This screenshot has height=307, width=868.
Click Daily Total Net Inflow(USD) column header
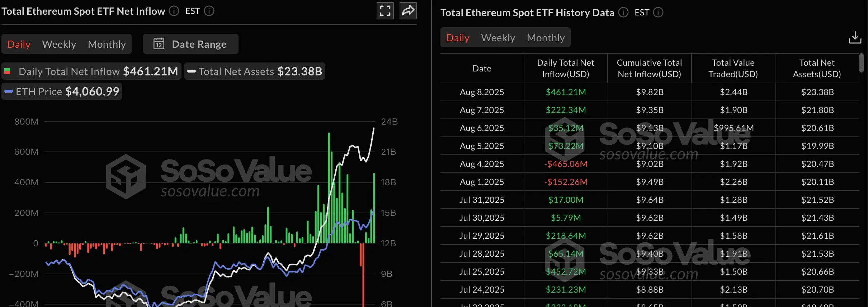[x=566, y=68]
